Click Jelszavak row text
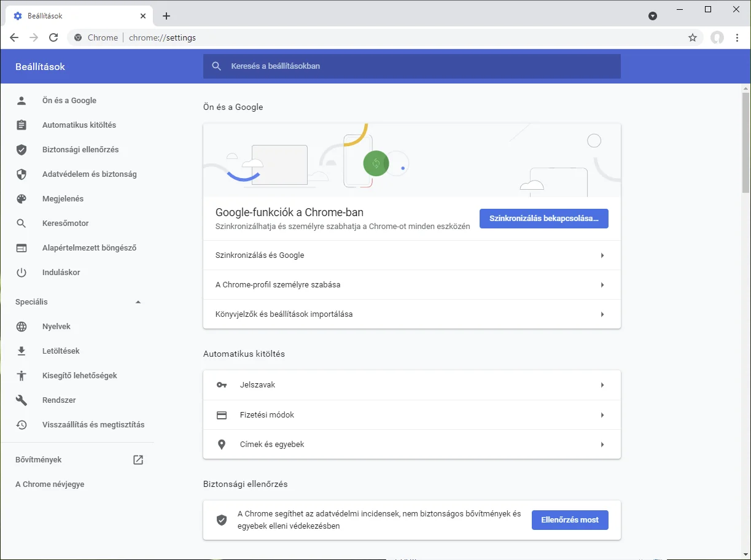This screenshot has height=560, width=751. [x=257, y=385]
